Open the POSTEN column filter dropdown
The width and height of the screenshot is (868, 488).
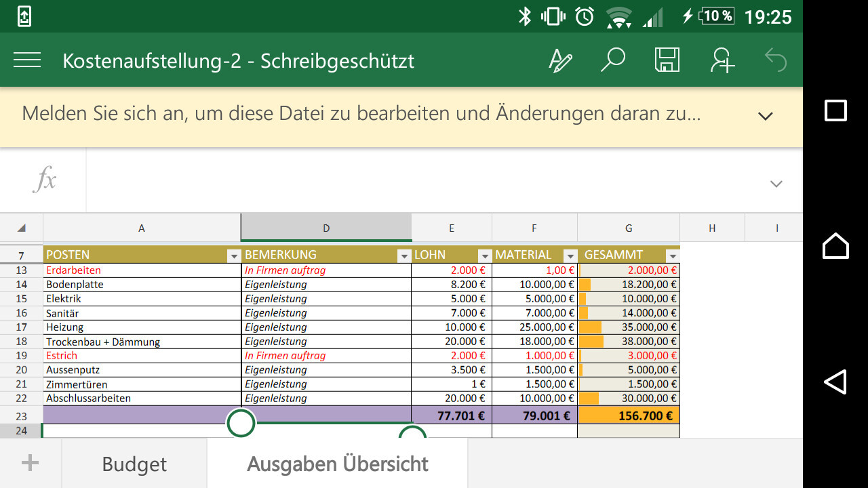tap(234, 256)
